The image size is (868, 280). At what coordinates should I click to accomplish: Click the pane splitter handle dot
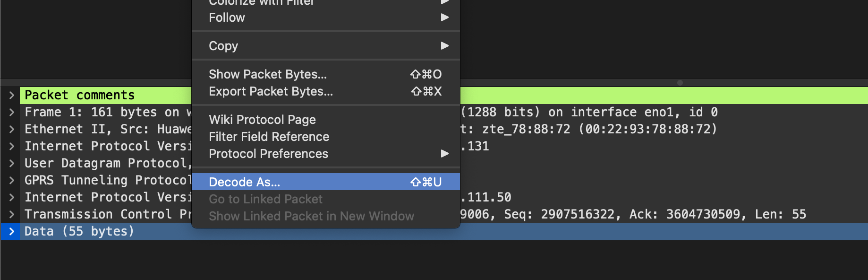[x=680, y=83]
